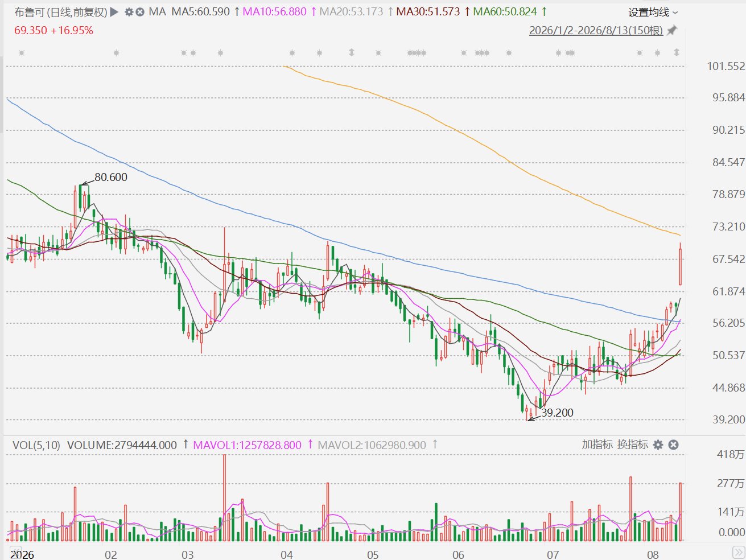The height and width of the screenshot is (560, 746).
Task: Click the up arrow after VOLUME:2794444.000
Action: click(186, 444)
